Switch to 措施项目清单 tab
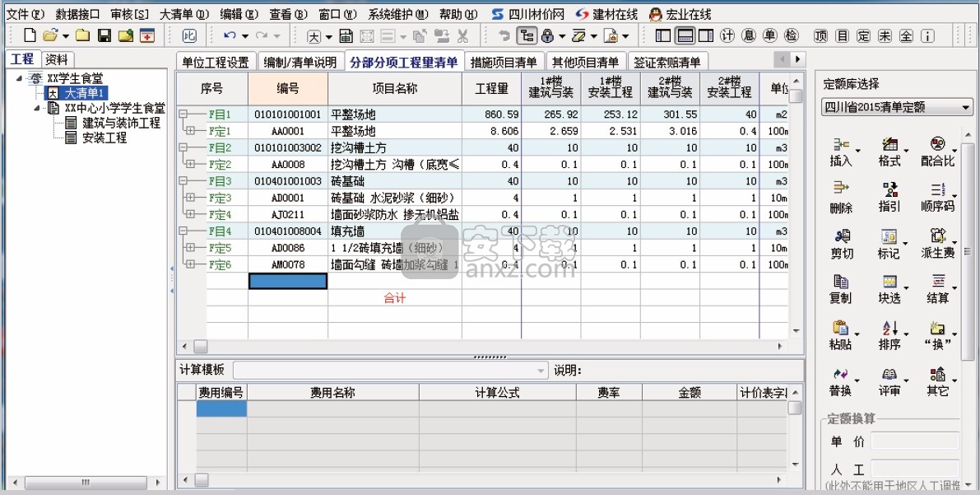 (504, 62)
